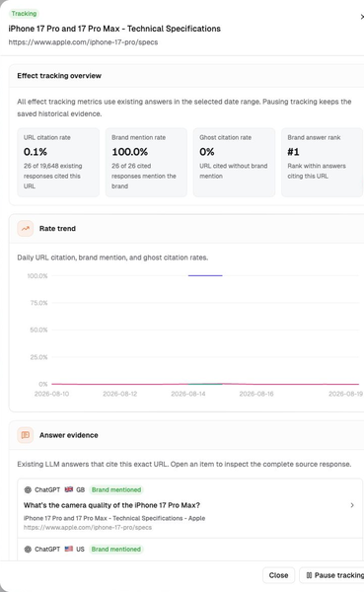Click the 2026-08-12 axis date label

coord(120,394)
